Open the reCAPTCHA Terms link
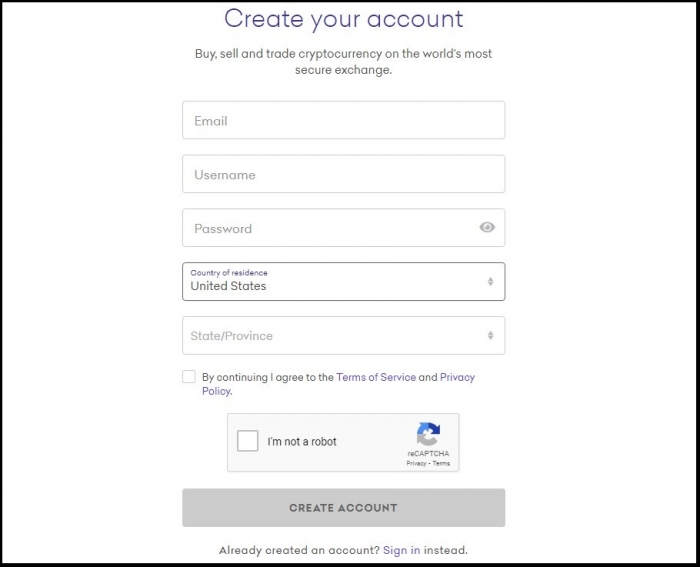Viewport: 700px width, 567px height. coord(441,463)
